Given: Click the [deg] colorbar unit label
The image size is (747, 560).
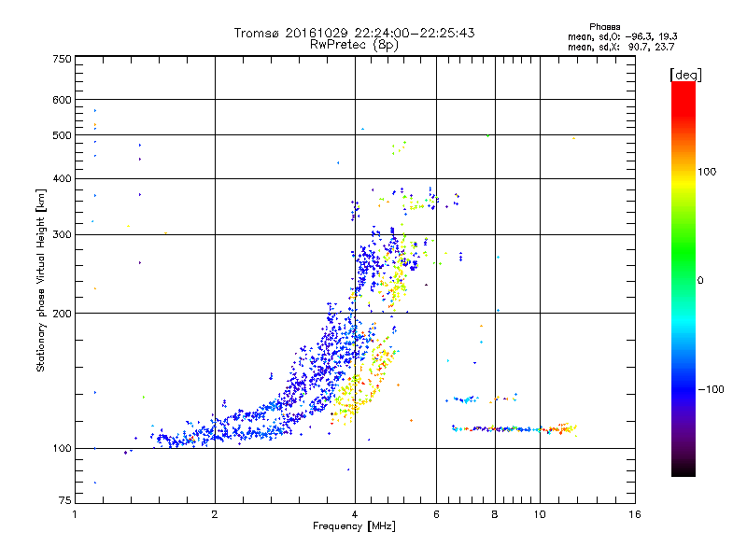Looking at the screenshot, I should tap(685, 75).
